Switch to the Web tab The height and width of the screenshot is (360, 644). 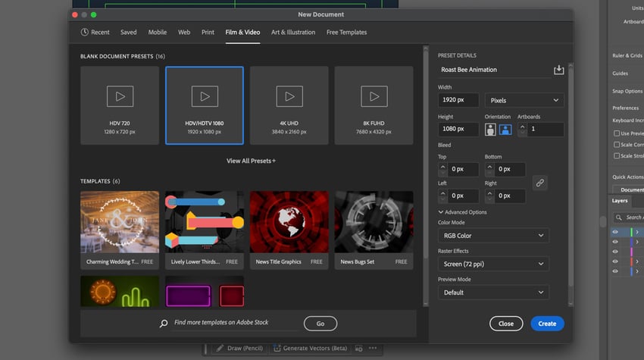[184, 32]
